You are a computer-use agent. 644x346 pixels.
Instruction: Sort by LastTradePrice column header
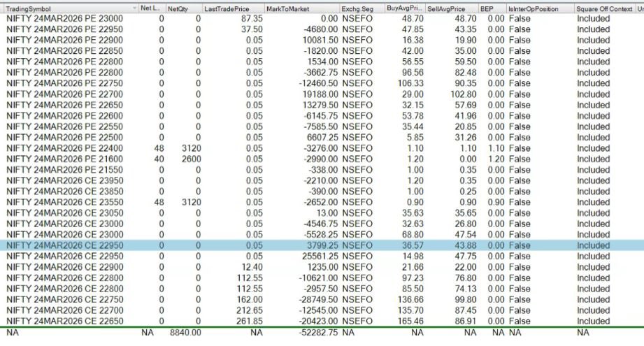[227, 8]
